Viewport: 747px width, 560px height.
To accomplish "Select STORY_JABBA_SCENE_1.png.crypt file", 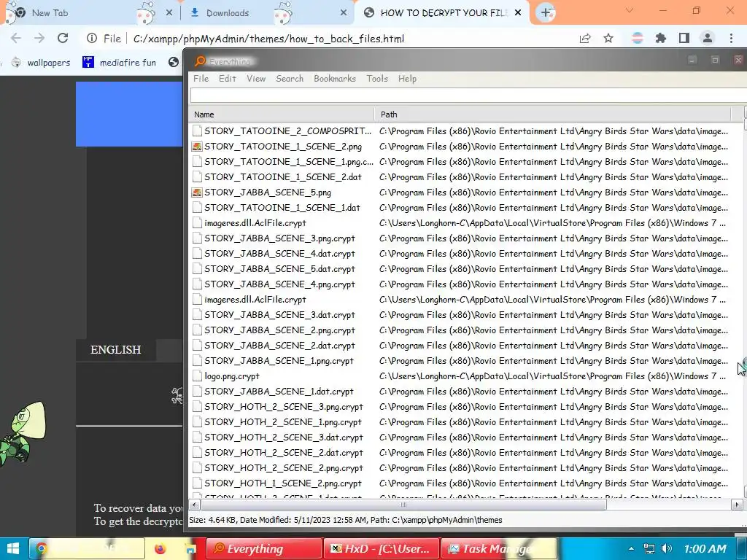I will point(279,361).
